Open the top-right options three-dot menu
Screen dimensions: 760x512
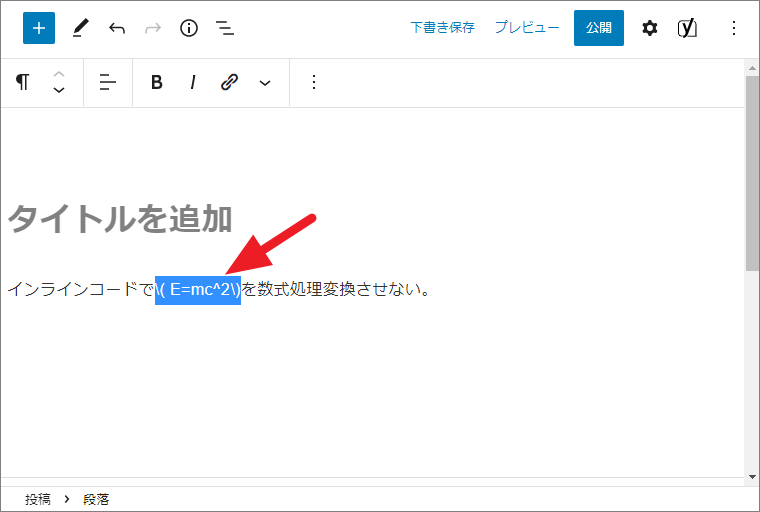[x=734, y=28]
